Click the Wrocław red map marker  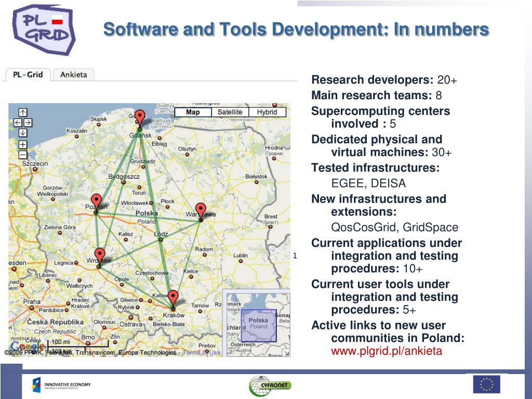click(x=99, y=256)
